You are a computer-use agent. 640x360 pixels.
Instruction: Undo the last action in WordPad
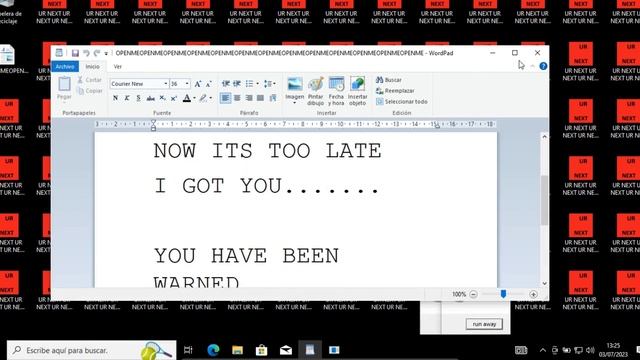[86, 53]
